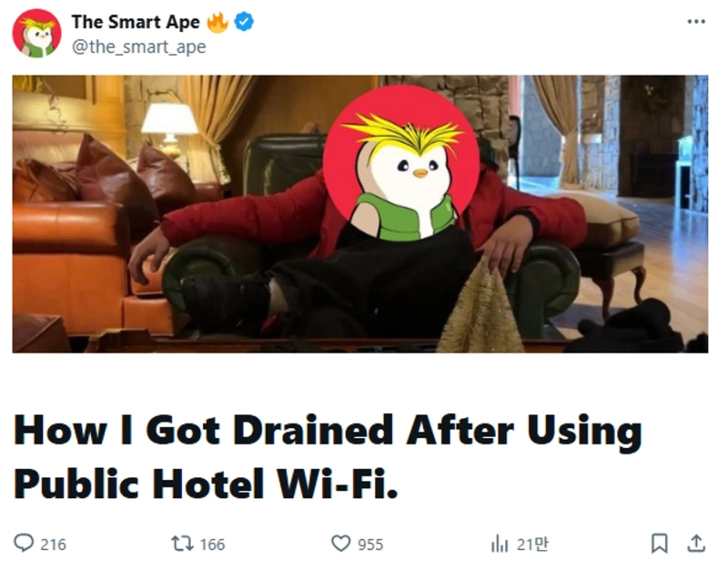Open the view analytics bar chart icon

click(x=499, y=543)
